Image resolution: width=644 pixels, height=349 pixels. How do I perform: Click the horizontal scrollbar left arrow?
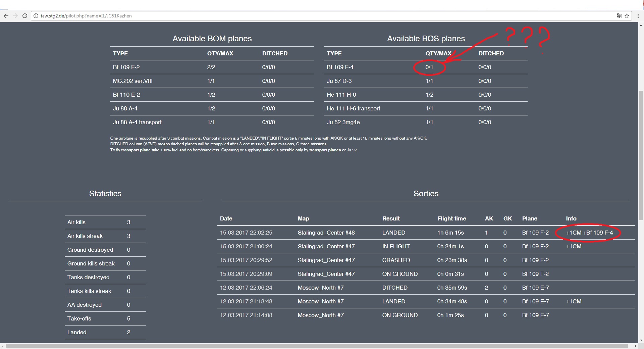(x=3, y=346)
